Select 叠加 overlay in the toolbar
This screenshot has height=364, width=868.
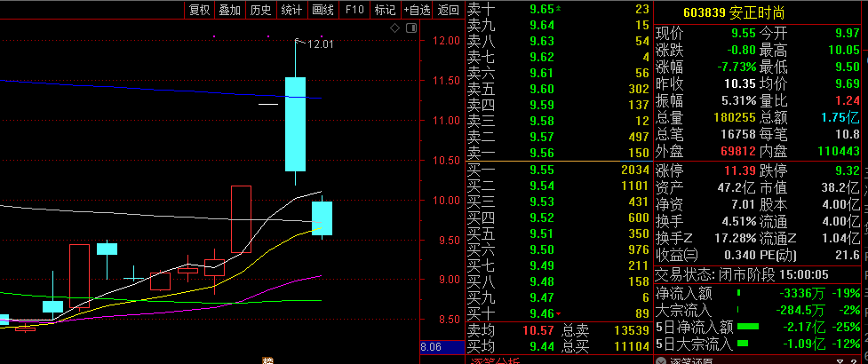(230, 10)
